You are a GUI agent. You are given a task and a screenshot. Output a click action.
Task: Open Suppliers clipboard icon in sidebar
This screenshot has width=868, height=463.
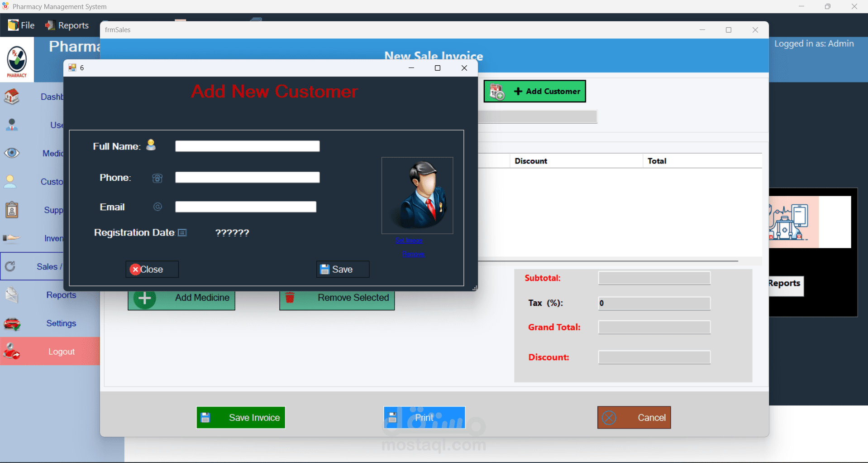pyautogui.click(x=12, y=210)
